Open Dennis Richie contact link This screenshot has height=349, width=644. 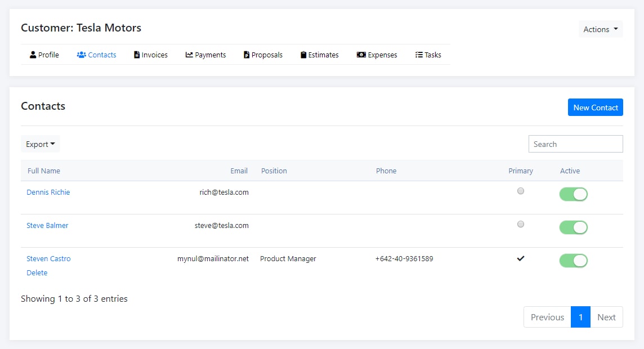pos(48,192)
